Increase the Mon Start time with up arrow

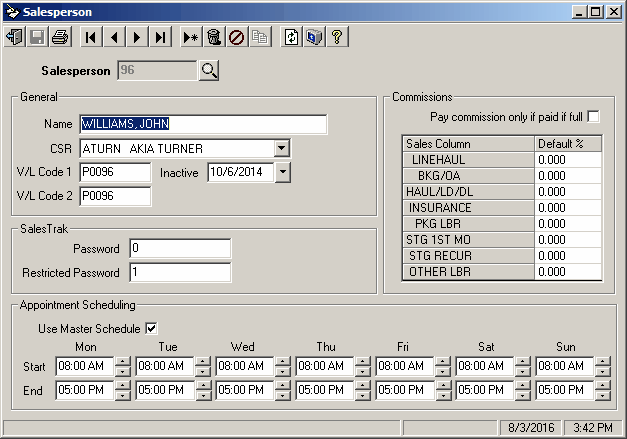pos(123,362)
